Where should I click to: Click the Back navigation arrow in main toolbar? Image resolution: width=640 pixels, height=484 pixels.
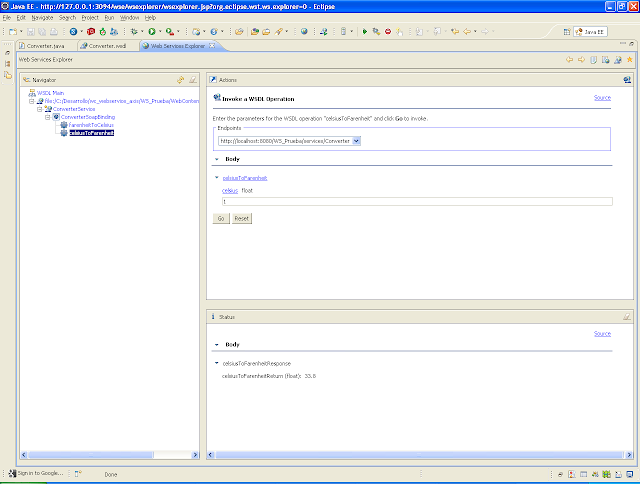tap(467, 31)
